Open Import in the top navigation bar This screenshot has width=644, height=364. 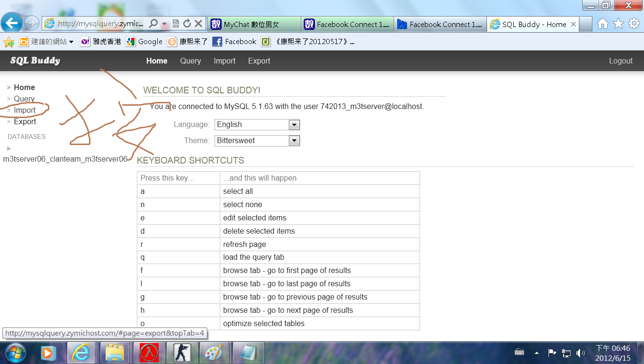224,61
